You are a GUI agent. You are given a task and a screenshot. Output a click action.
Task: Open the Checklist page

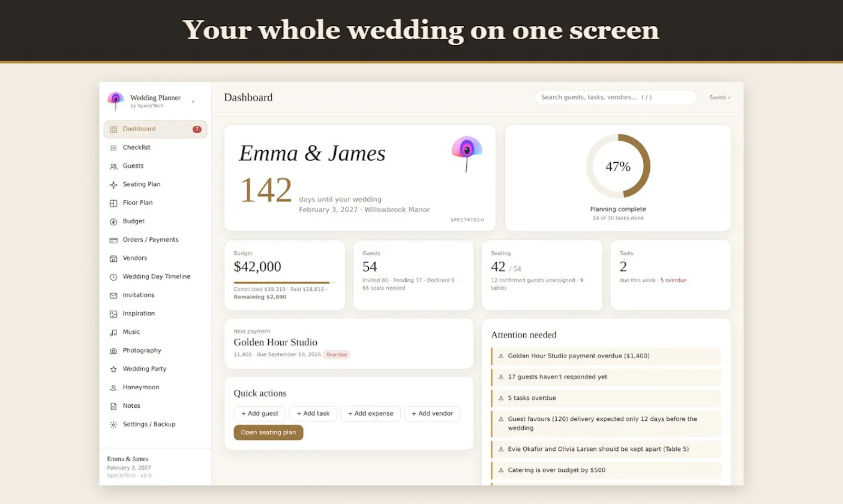click(155, 147)
